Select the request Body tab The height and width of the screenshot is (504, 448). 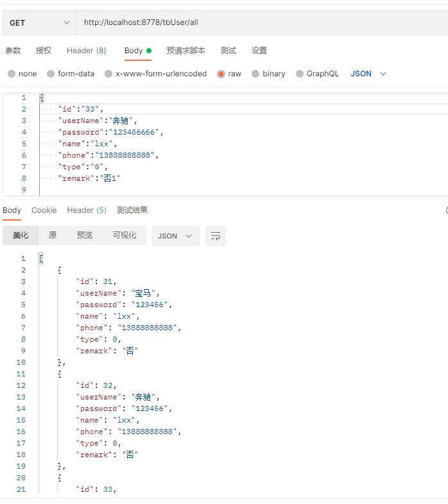[138, 51]
